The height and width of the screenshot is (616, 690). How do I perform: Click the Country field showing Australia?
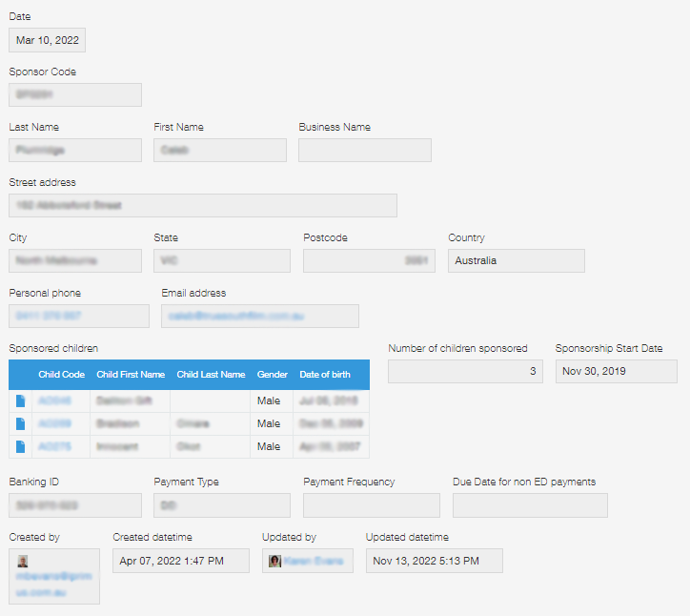coord(516,260)
